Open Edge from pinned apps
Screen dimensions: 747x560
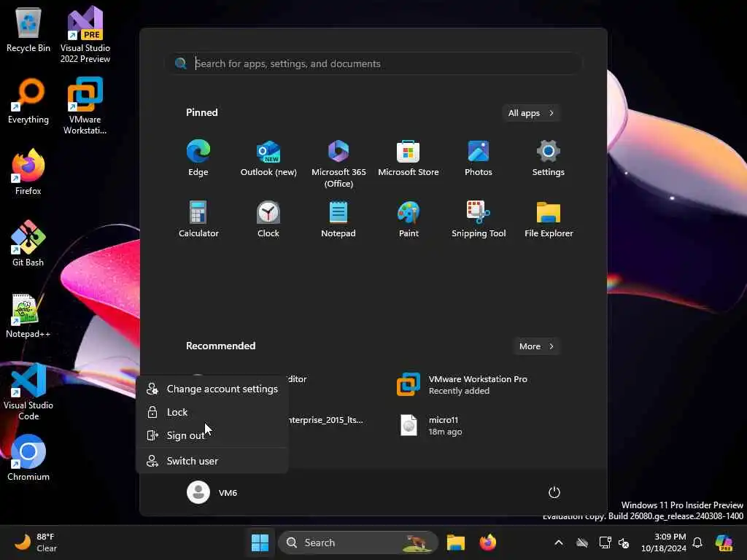[198, 158]
